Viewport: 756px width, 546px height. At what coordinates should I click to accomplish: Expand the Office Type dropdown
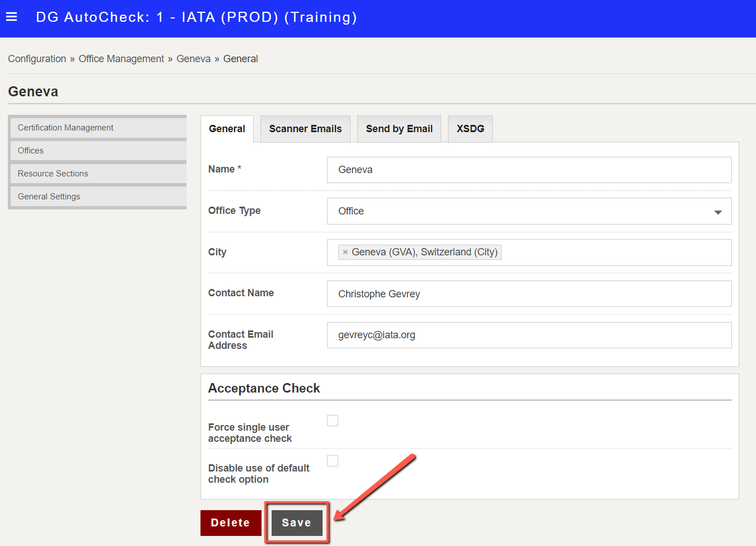[529, 211]
